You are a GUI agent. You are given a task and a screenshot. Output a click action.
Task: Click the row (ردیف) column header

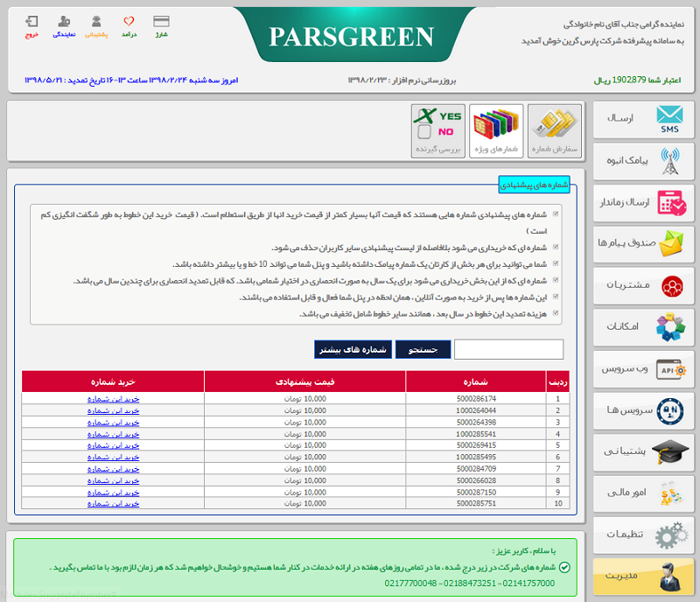558,381
